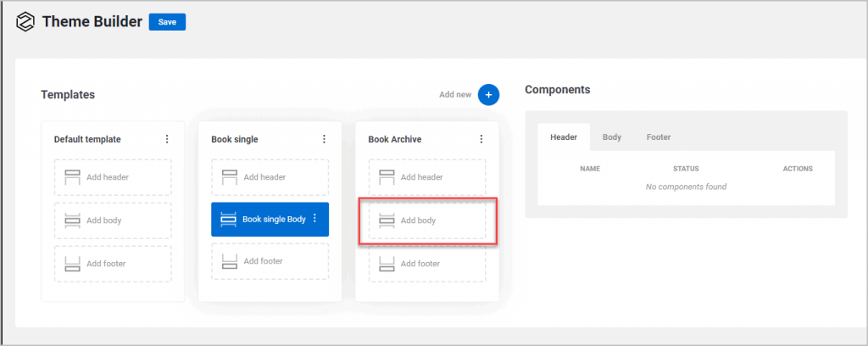The width and height of the screenshot is (868, 346).
Task: Click header icon in Default template
Action: coord(72,177)
